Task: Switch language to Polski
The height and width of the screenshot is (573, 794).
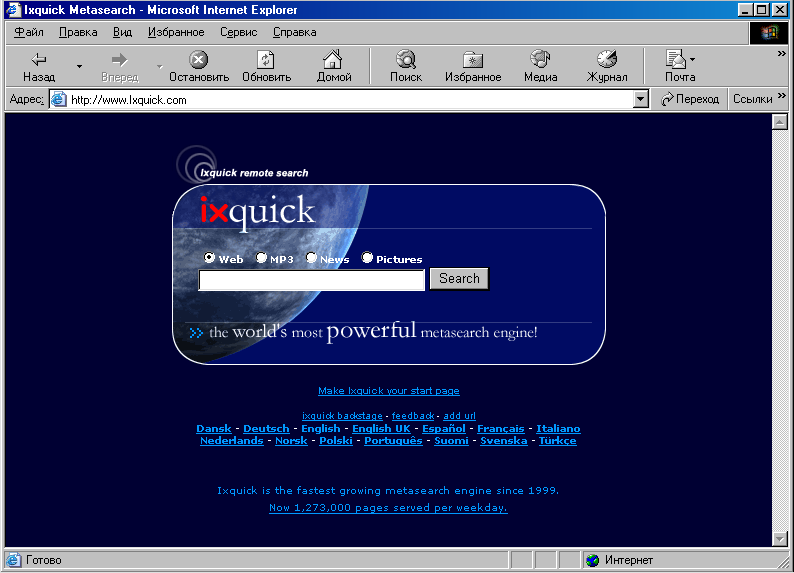Action: pyautogui.click(x=336, y=441)
